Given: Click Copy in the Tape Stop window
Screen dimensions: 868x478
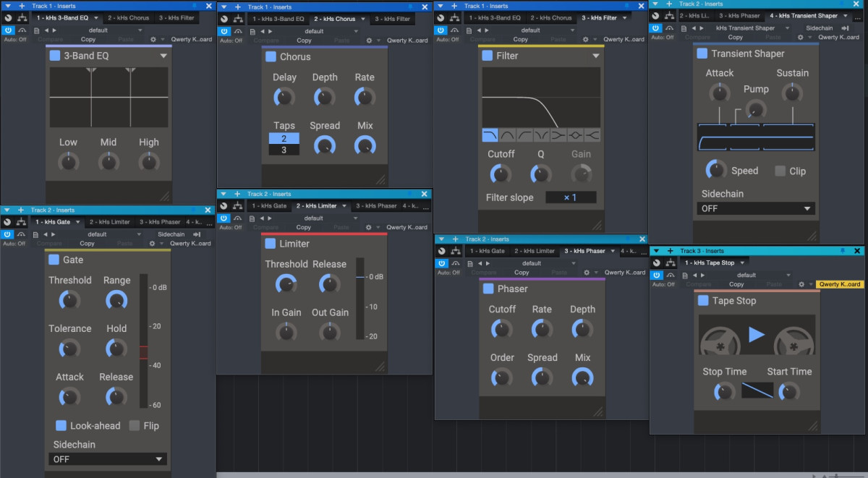Looking at the screenshot, I should [737, 284].
